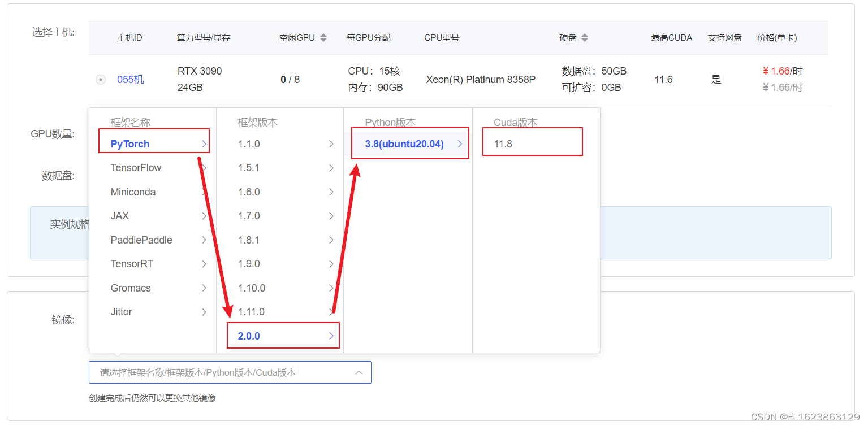Expand PyTorch chevron arrow
Screen dimensions: 868x426
click(204, 144)
